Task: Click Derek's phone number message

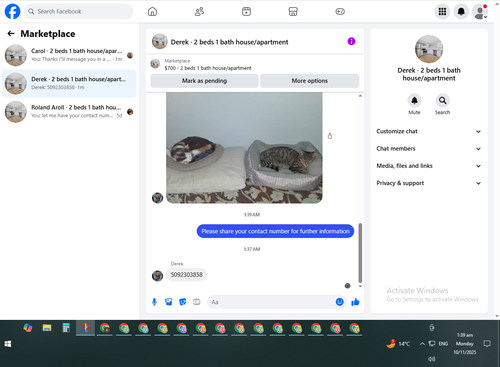Action: tap(187, 275)
